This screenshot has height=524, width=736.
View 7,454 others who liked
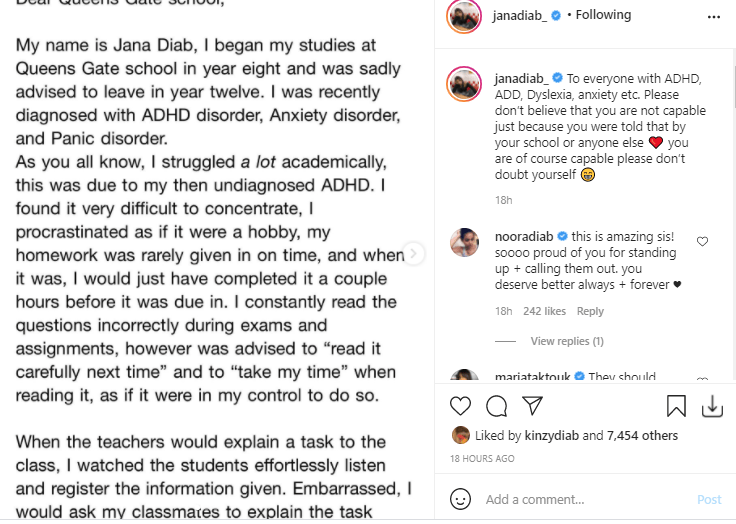[642, 436]
